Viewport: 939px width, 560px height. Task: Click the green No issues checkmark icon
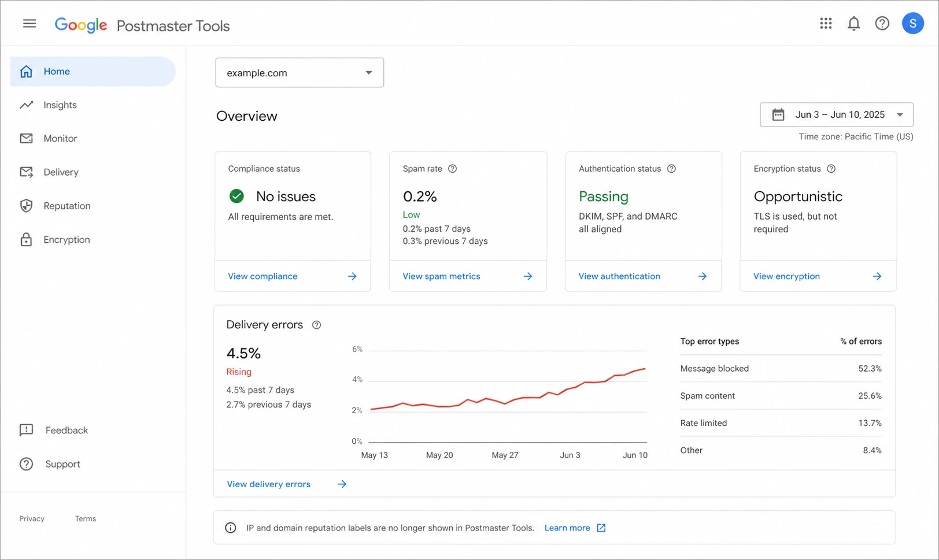pyautogui.click(x=236, y=196)
